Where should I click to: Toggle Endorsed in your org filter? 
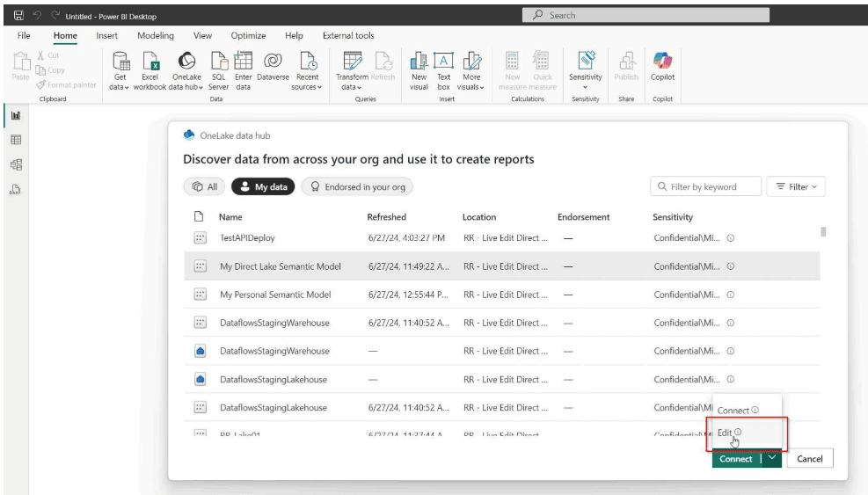[356, 187]
